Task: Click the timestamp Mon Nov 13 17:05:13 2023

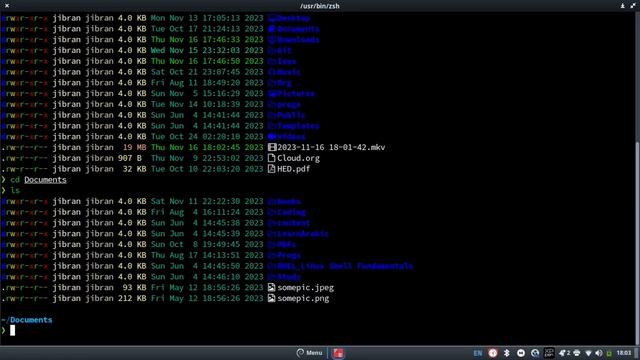Action: (207, 18)
